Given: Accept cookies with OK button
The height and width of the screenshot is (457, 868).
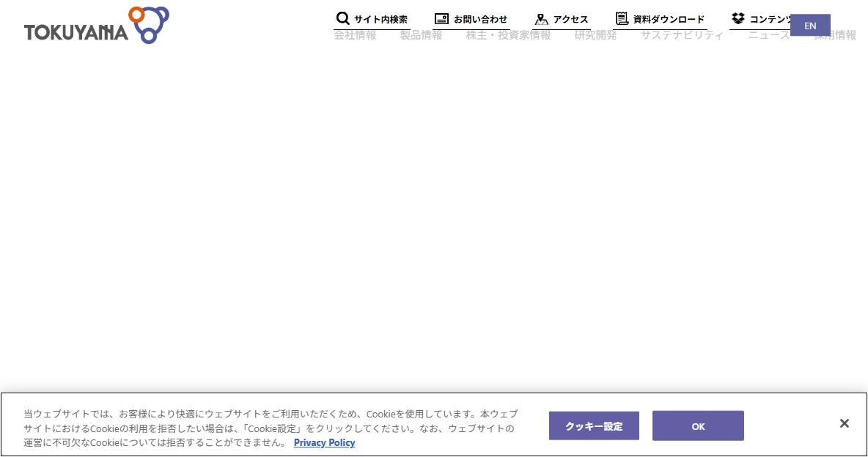Looking at the screenshot, I should pos(698,426).
